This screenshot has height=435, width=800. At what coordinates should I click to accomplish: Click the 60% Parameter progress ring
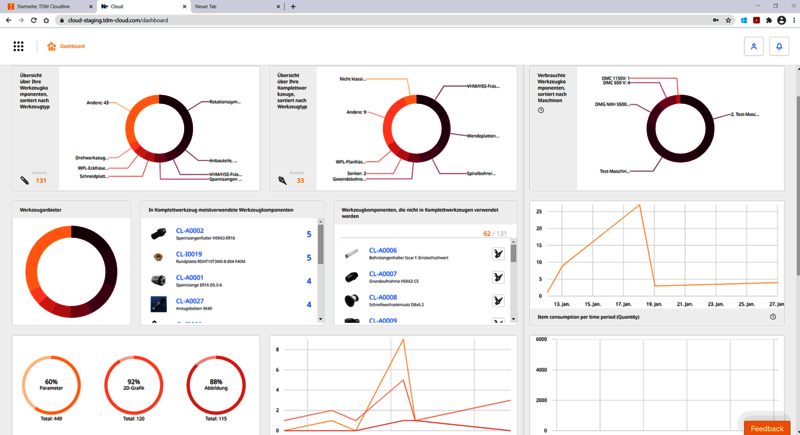tap(51, 384)
